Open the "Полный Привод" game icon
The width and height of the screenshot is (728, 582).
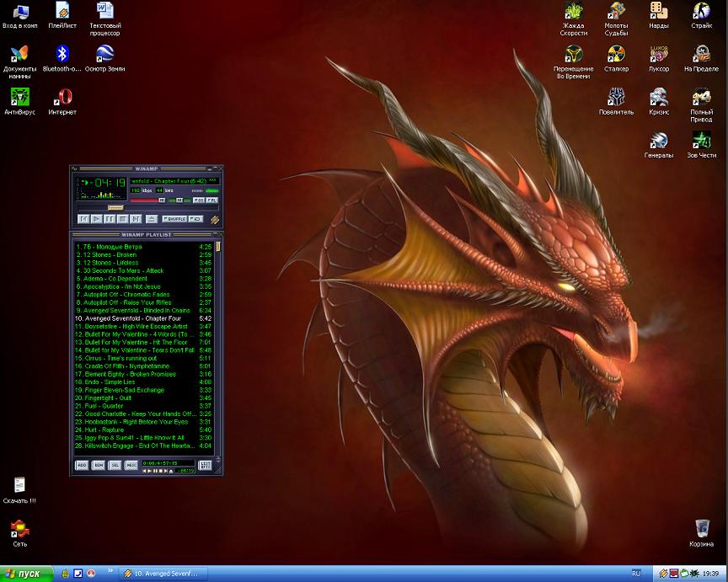(702, 105)
